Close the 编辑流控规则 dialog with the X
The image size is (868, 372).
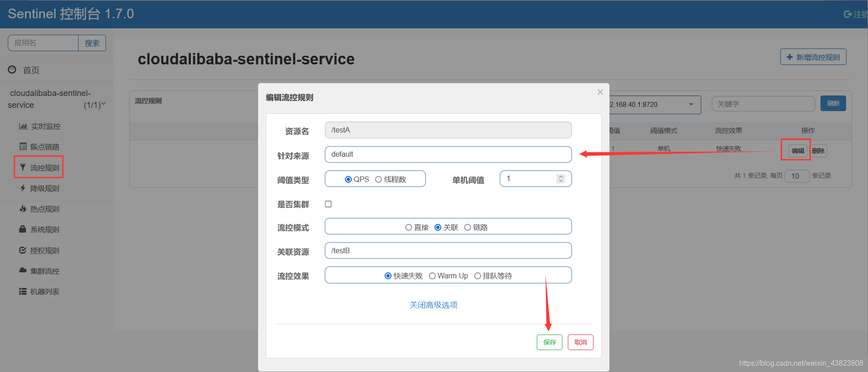pos(600,92)
